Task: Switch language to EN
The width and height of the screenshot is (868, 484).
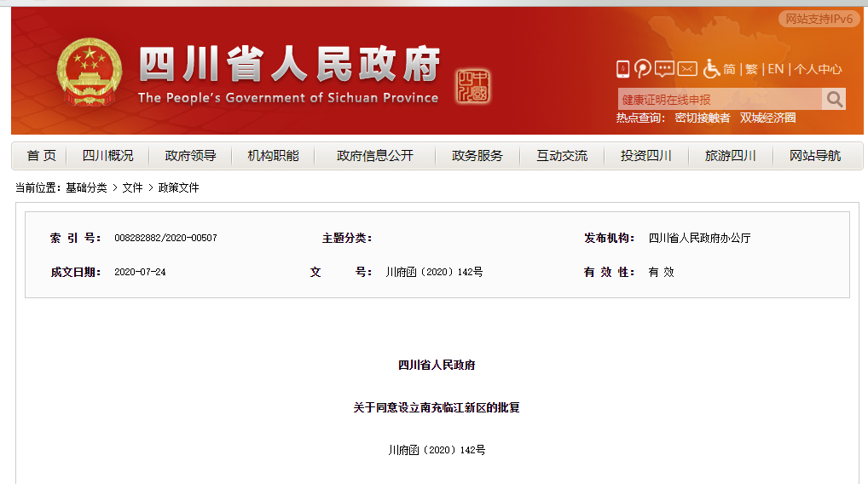Action: click(775, 69)
